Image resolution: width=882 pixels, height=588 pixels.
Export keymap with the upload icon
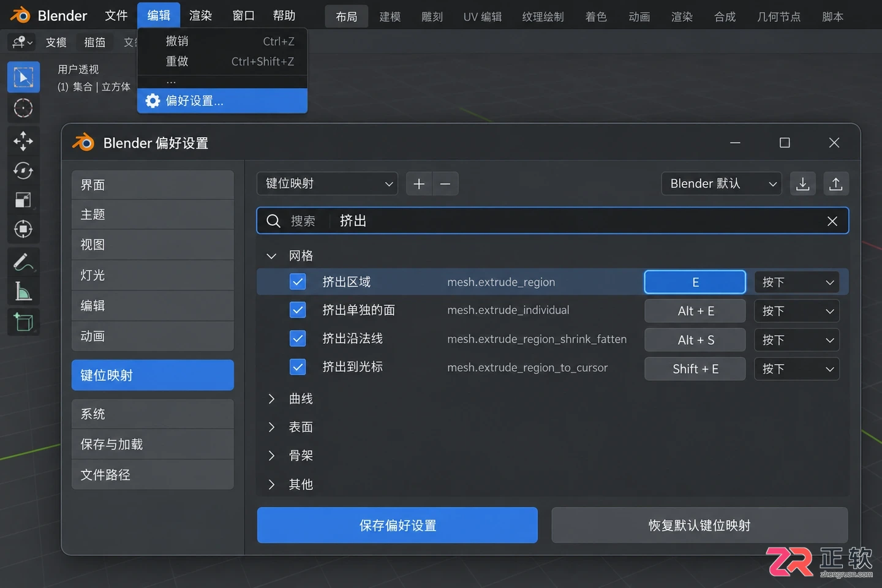tap(836, 184)
